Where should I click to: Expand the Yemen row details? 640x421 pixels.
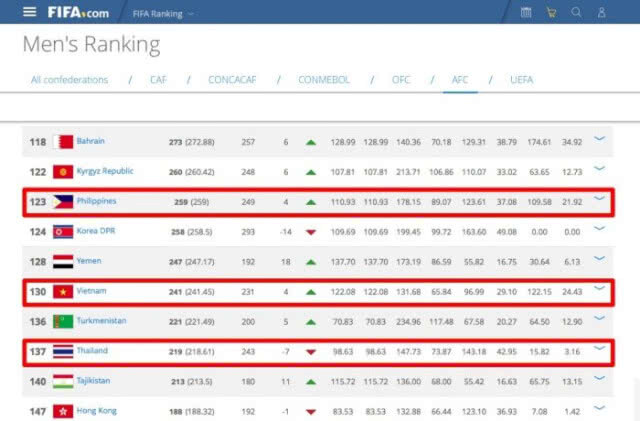coord(599,258)
